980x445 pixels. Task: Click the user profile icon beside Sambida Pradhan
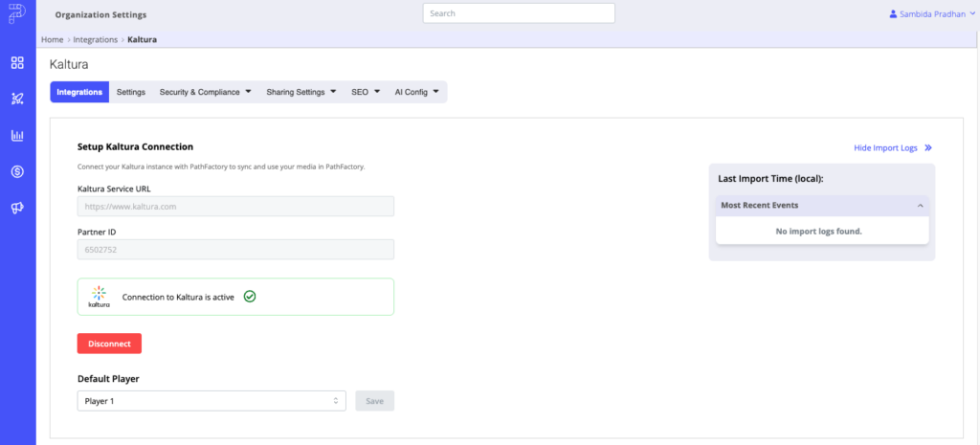click(893, 13)
